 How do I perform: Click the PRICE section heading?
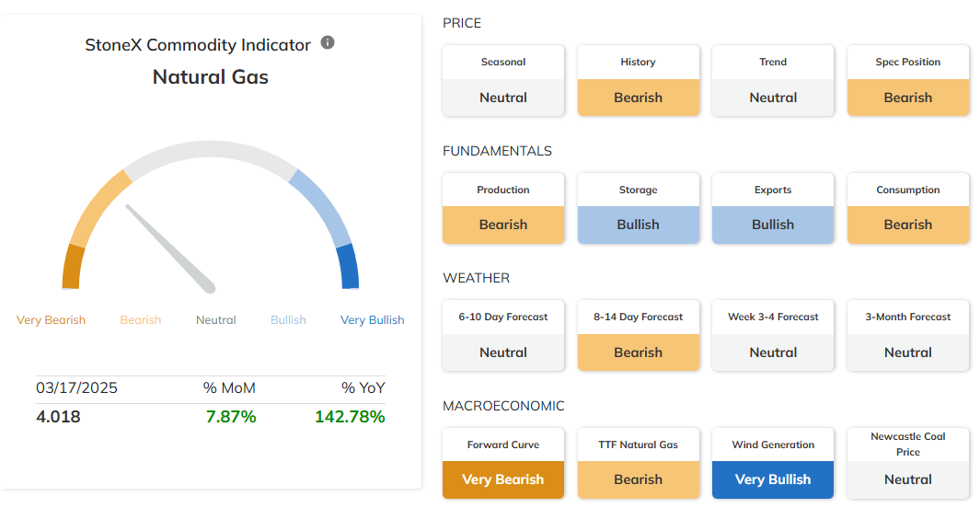462,23
